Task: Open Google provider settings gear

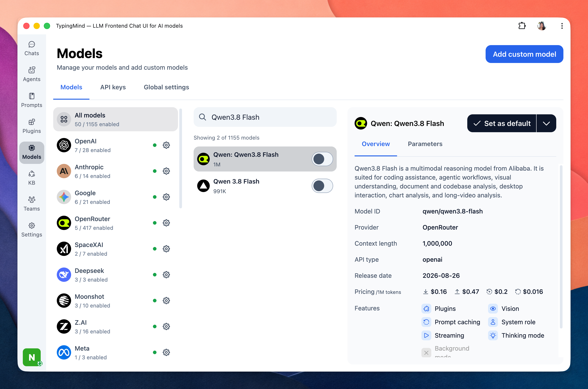Action: 166,197
